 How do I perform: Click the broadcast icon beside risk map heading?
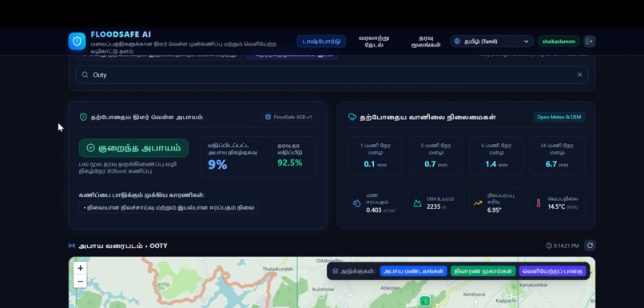coord(72,246)
